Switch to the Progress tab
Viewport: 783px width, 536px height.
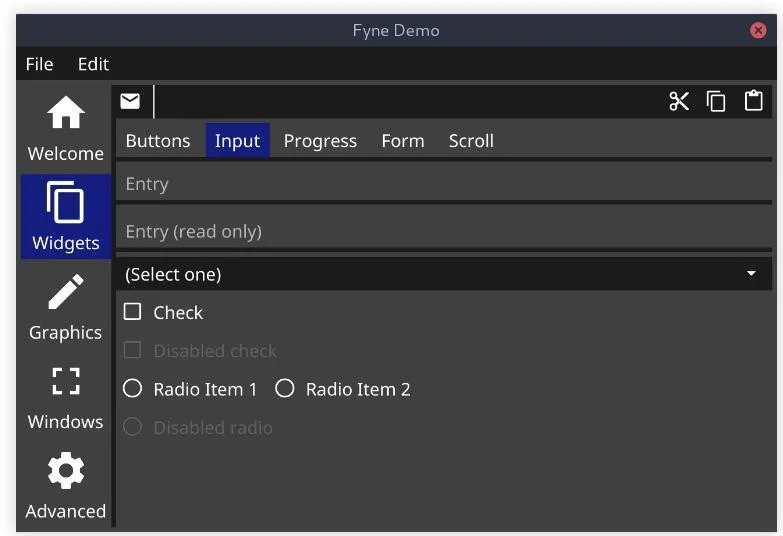(x=320, y=141)
